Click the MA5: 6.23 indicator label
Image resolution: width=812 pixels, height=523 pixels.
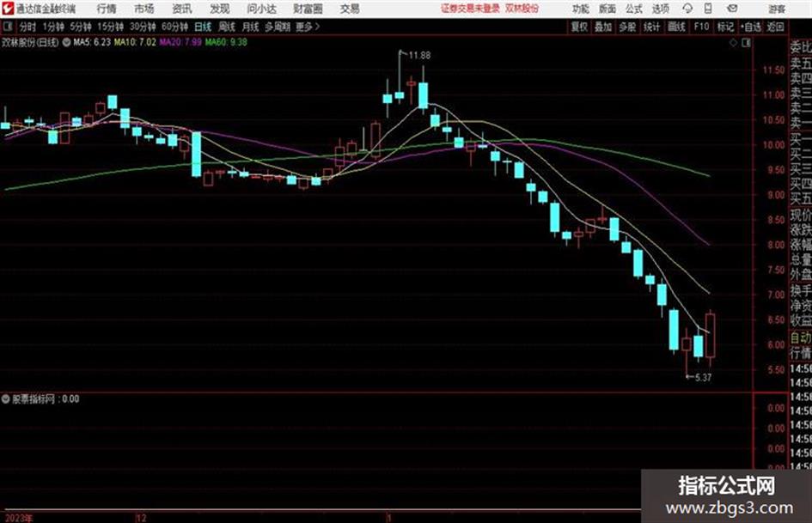(x=92, y=42)
